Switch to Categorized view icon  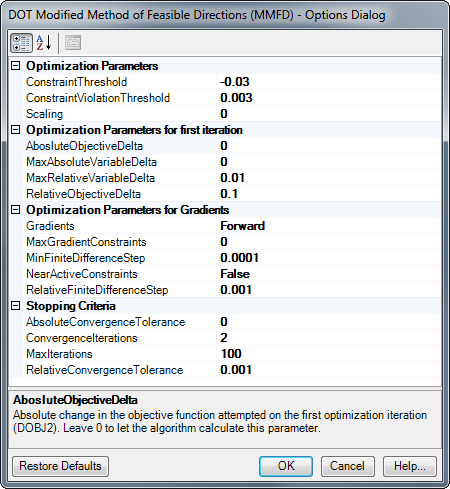(x=21, y=43)
